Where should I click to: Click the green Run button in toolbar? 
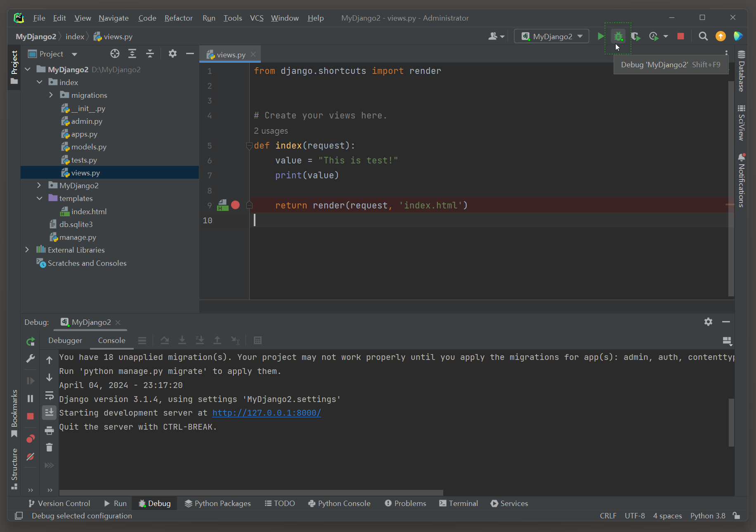(600, 36)
